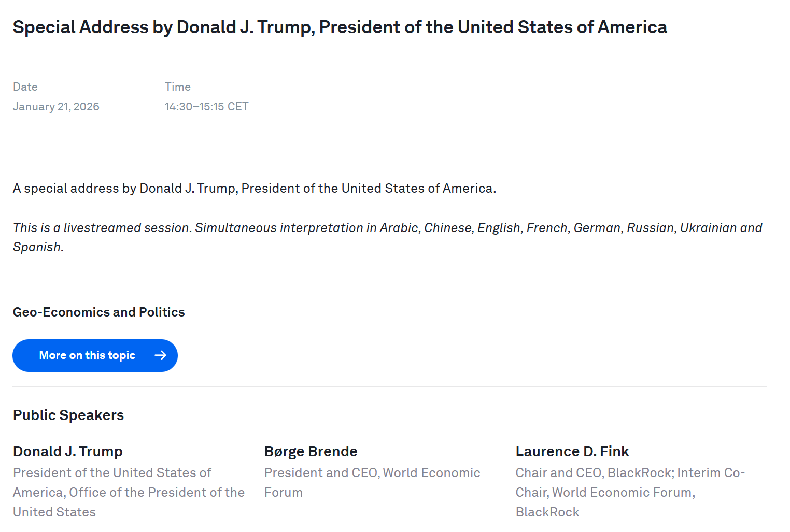Open Donald J. Trump speaker profile

[x=68, y=452]
